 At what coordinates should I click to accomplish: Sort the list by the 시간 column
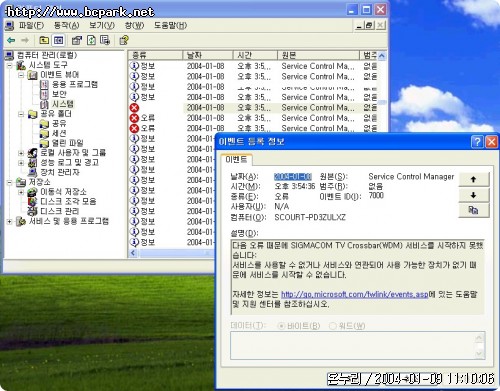click(x=255, y=55)
